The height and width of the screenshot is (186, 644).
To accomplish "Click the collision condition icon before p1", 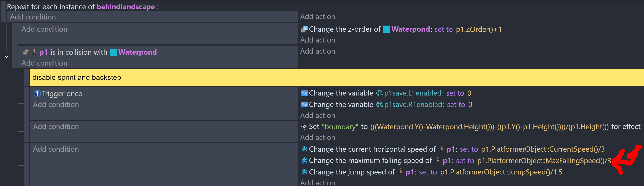I will 26,52.
